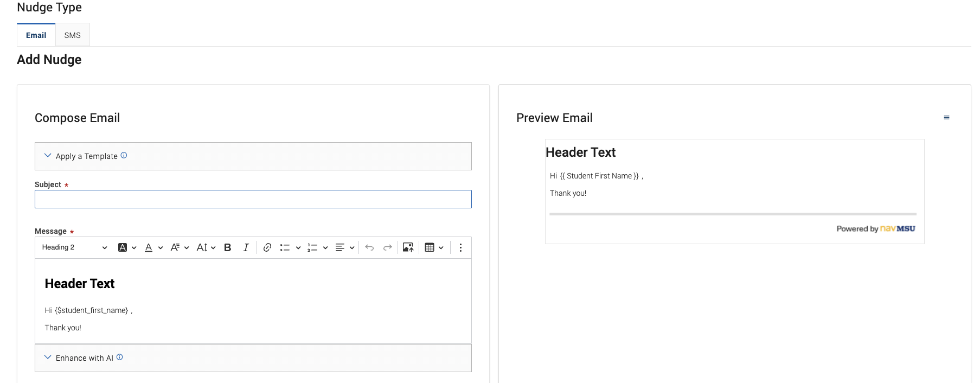Upload an image with the image icon

[x=408, y=247]
